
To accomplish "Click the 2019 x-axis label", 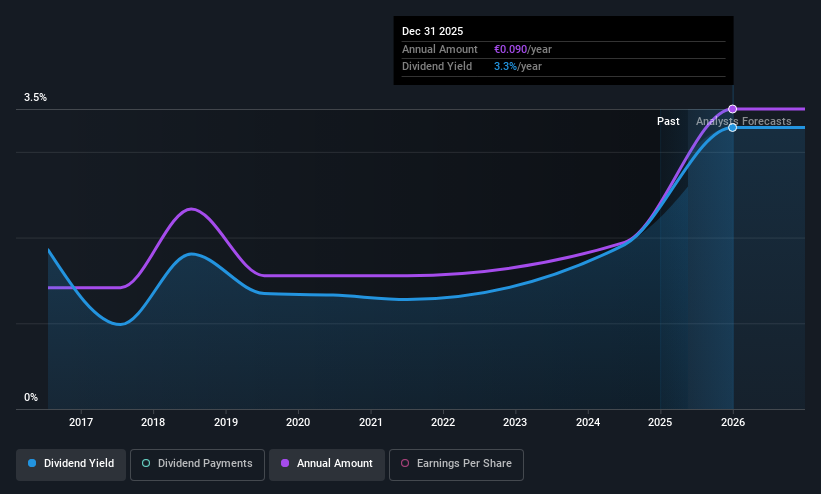I will pyautogui.click(x=226, y=422).
